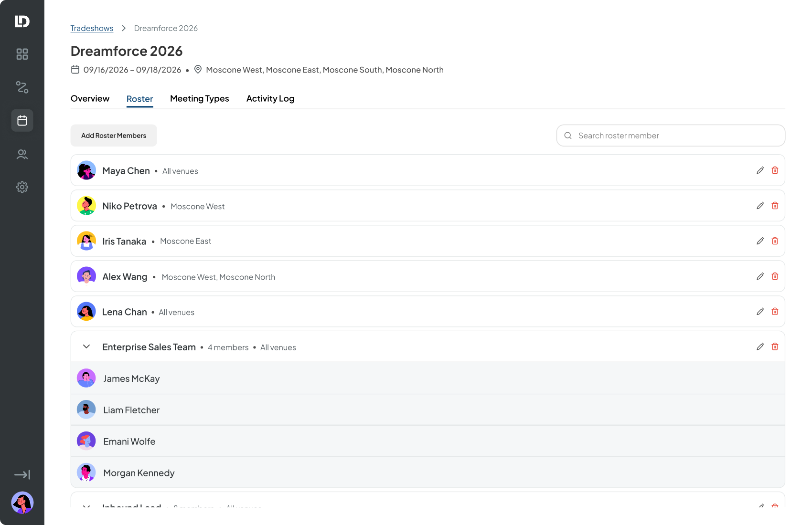
Task: Delete Iris Tanaka from the roster
Action: pos(775,241)
